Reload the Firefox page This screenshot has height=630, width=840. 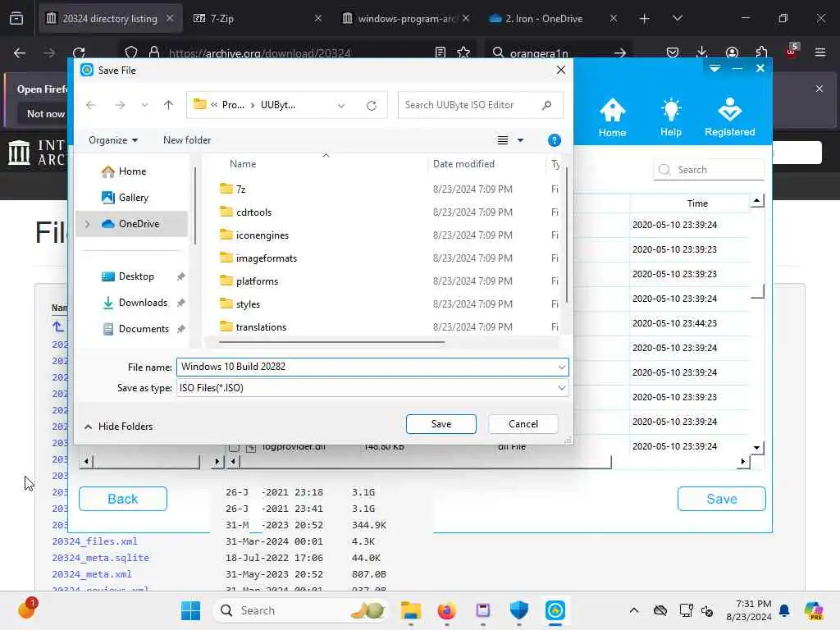[x=79, y=52]
